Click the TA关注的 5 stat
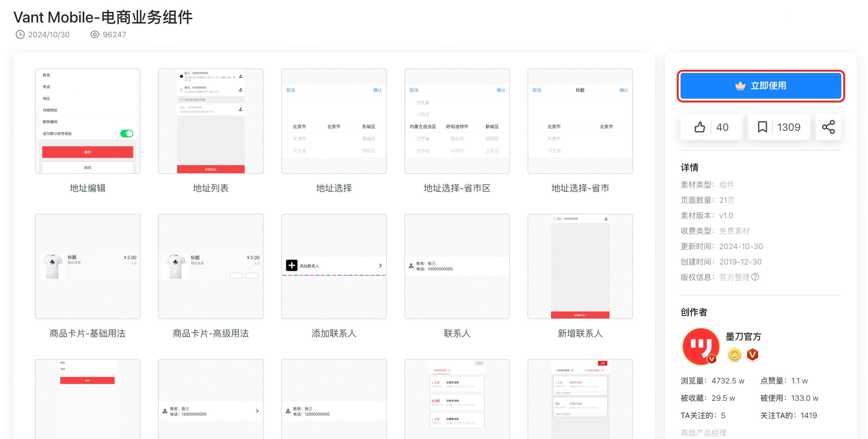Image resolution: width=868 pixels, height=439 pixels. pyautogui.click(x=703, y=415)
